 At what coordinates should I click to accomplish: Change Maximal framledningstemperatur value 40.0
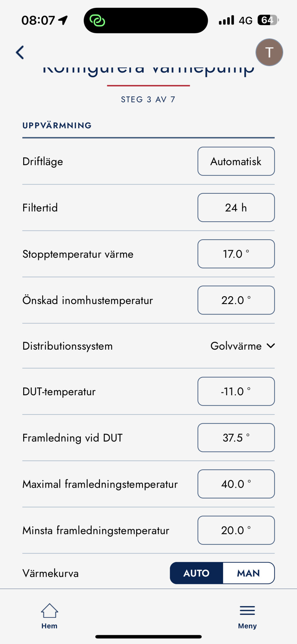coord(236,484)
